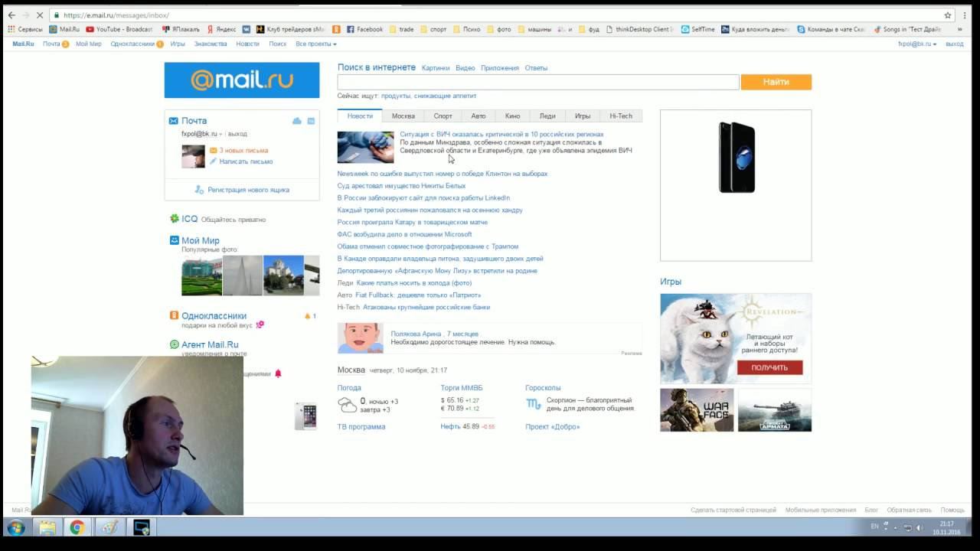Open File Explorer from the taskbar
The width and height of the screenshot is (980, 551).
[47, 527]
